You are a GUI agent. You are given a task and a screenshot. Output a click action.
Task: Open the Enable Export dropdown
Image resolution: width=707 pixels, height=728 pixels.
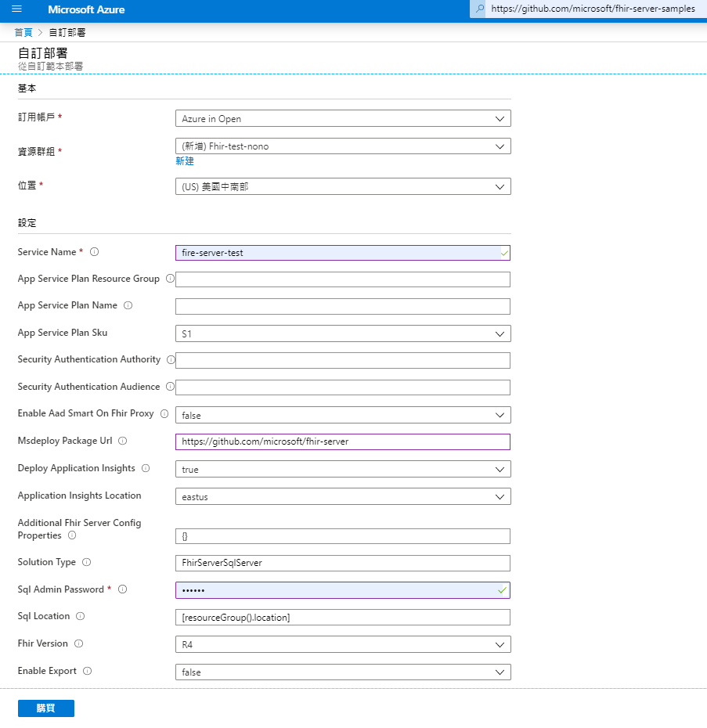[x=343, y=672]
